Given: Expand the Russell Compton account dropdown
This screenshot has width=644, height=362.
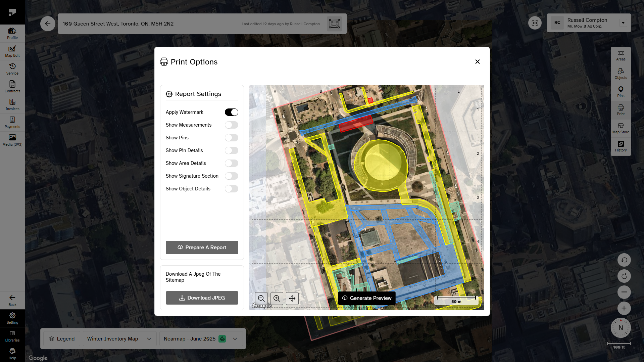Looking at the screenshot, I should (623, 23).
